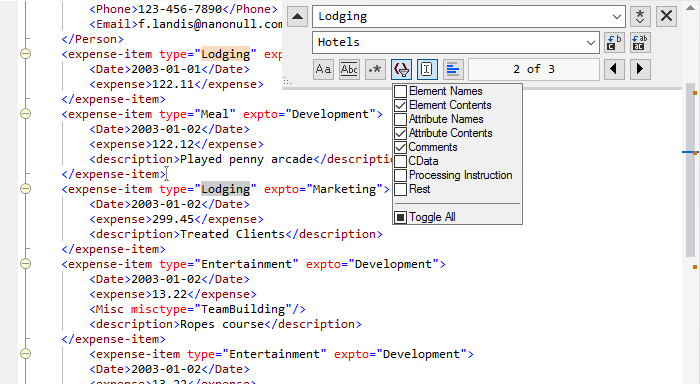
Task: Go to previous match arrow
Action: click(x=614, y=69)
